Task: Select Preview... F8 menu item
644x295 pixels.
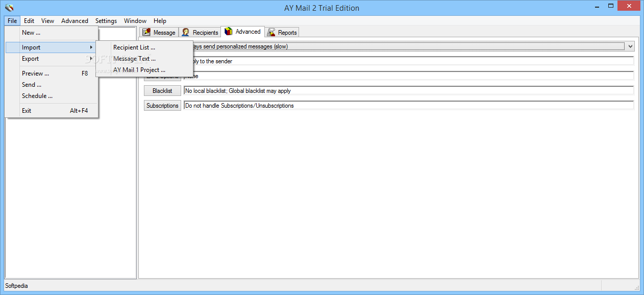Action: (52, 73)
